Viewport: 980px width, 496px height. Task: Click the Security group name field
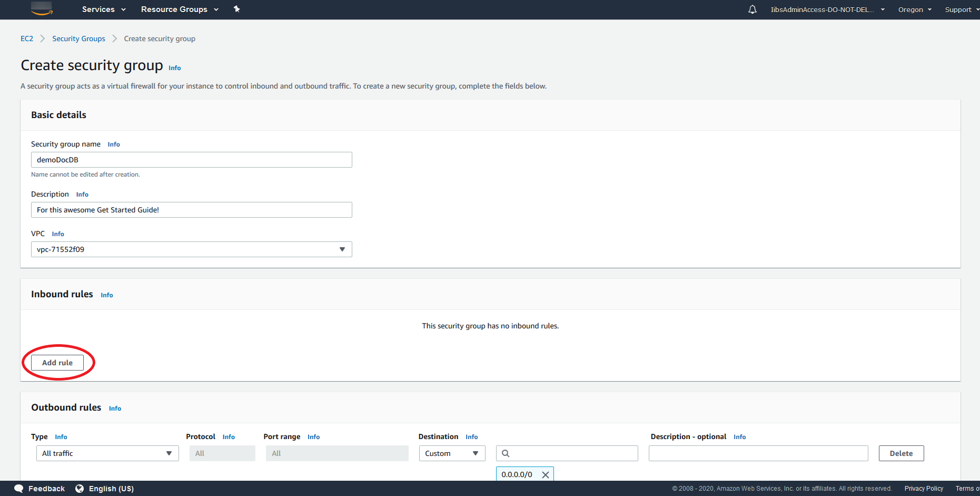click(x=191, y=160)
